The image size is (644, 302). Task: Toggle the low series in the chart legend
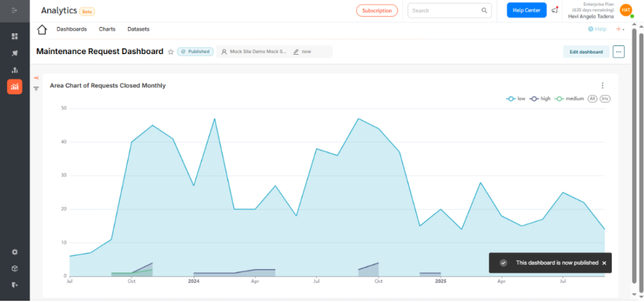(516, 99)
